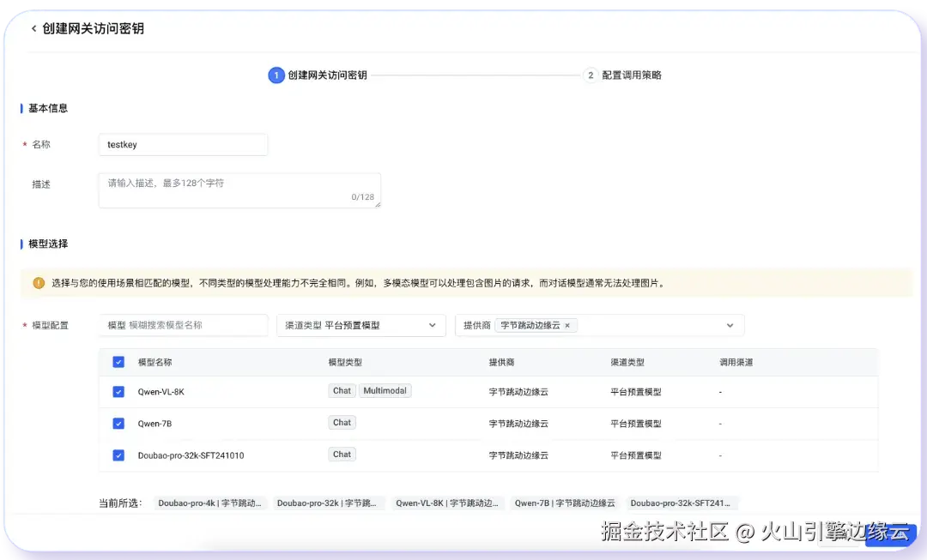Click the Qwen-VL-8K chip in 当前所选 row
The height and width of the screenshot is (560, 927).
click(x=446, y=503)
